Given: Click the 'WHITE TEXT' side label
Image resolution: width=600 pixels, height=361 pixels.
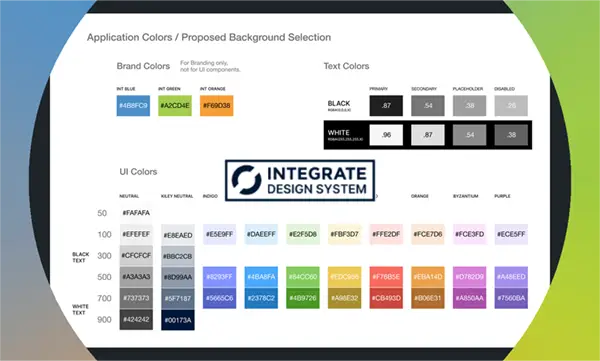Looking at the screenshot, I should coord(80,310).
